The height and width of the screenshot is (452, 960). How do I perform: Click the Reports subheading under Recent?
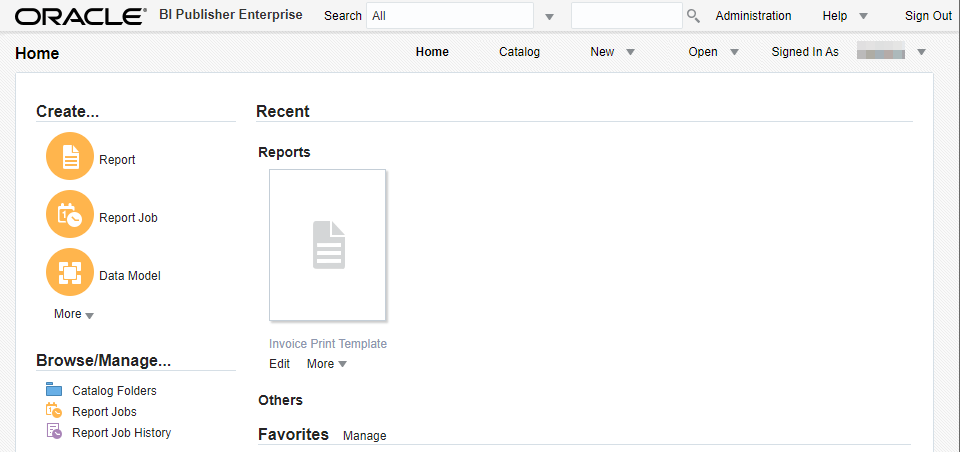(284, 152)
